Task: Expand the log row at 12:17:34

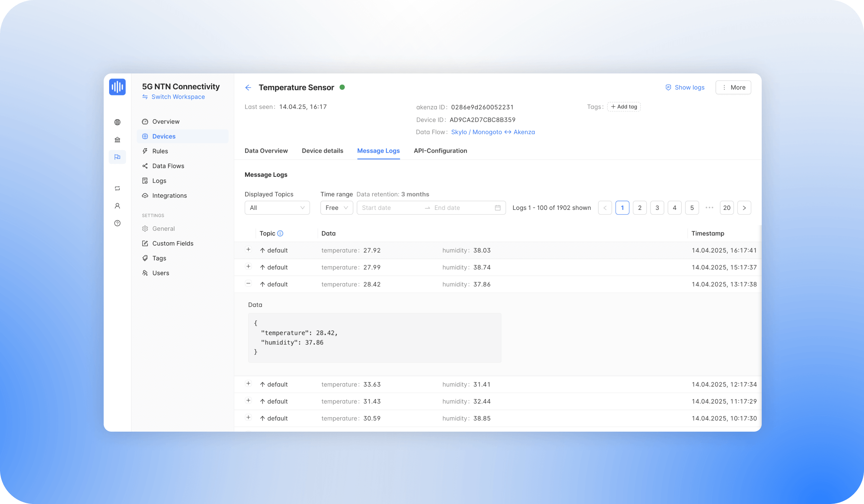Action: (x=248, y=383)
